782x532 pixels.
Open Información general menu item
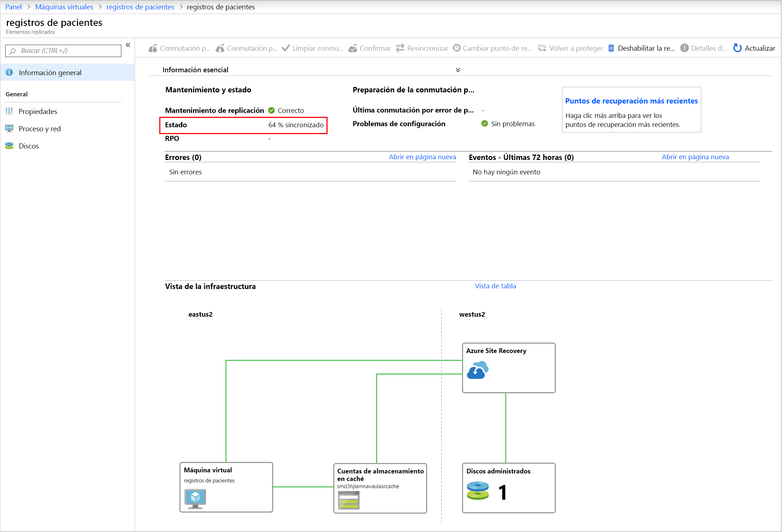[68, 72]
